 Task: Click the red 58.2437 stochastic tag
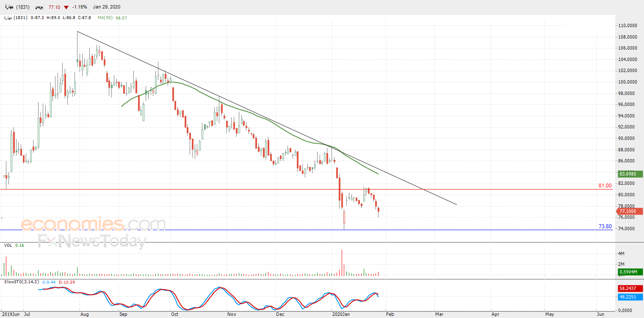pyautogui.click(x=630, y=288)
